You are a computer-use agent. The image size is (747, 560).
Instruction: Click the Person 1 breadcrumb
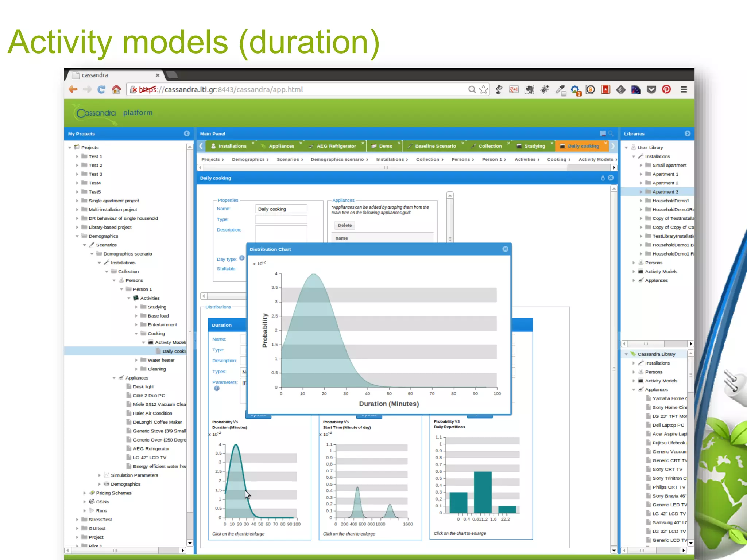click(492, 159)
